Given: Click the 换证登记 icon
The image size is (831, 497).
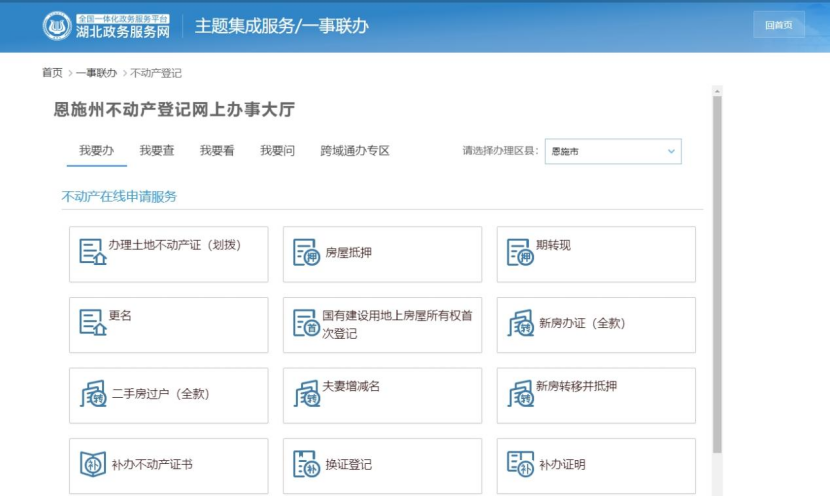Looking at the screenshot, I should click(306, 464).
